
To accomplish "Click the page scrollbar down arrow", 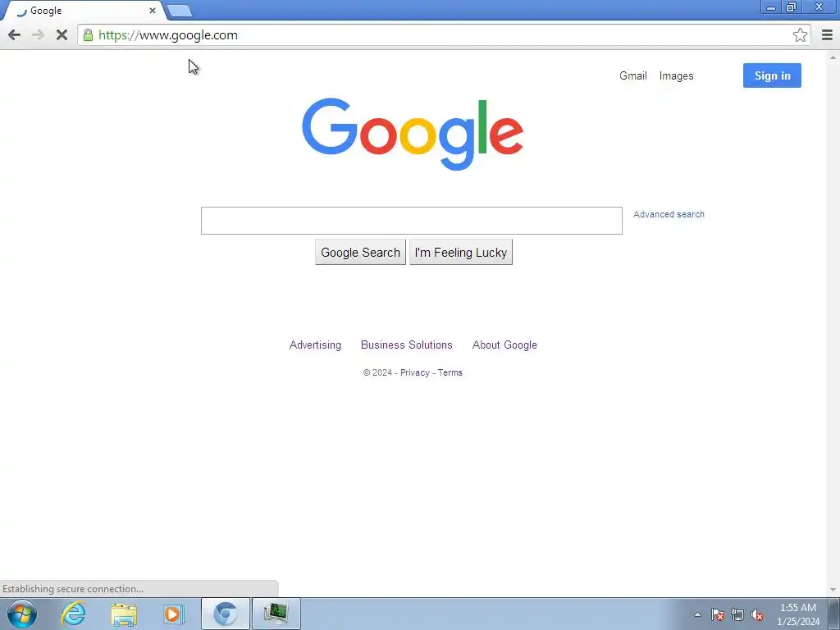I will click(833, 590).
